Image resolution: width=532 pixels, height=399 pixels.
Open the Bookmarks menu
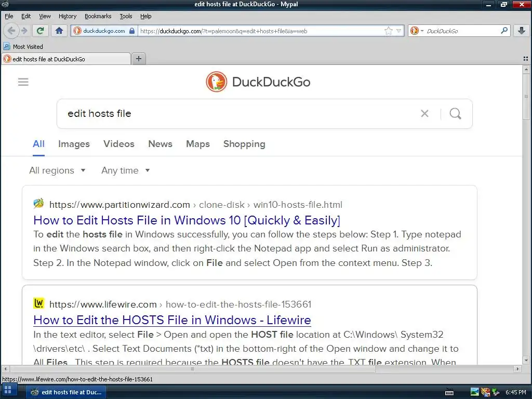[98, 16]
